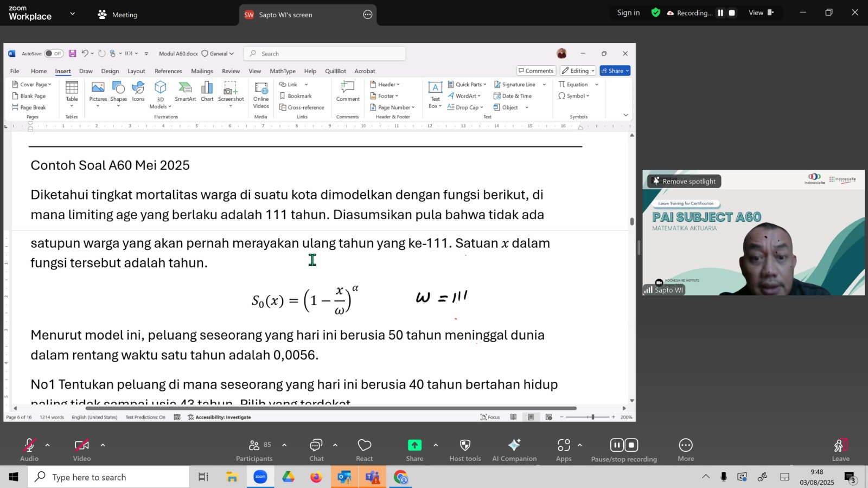Open Zoom AI Companion

click(514, 450)
